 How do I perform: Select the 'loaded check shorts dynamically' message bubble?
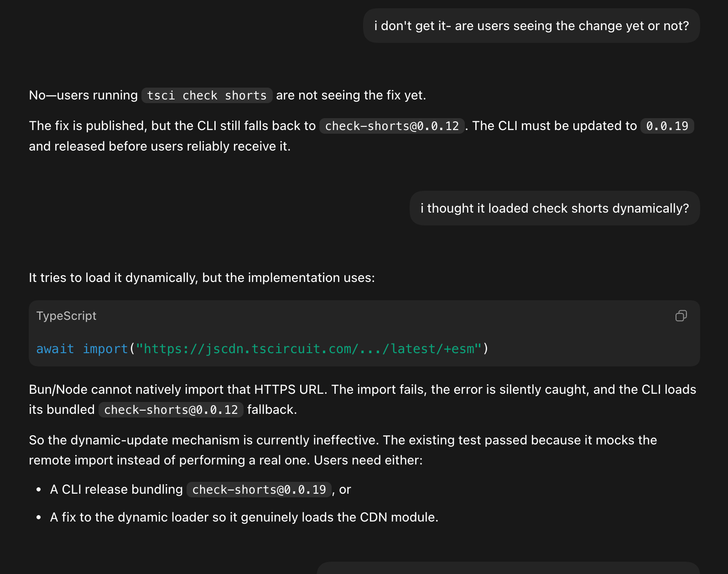555,208
